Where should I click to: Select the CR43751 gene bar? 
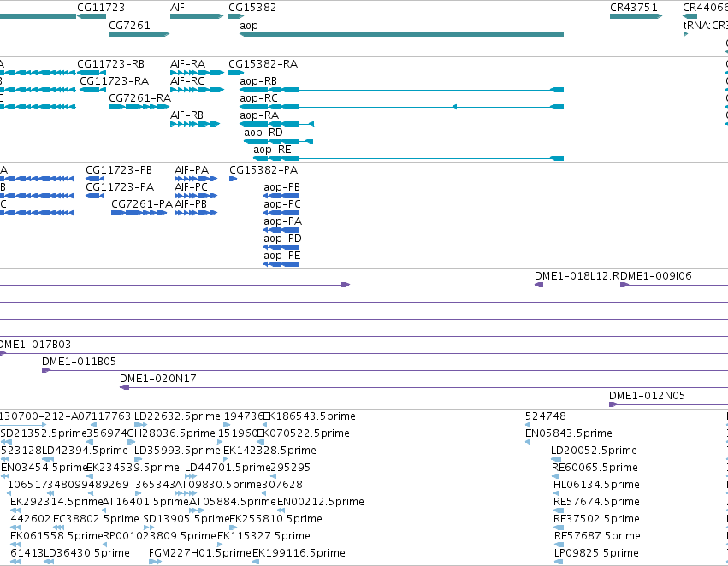pos(636,16)
